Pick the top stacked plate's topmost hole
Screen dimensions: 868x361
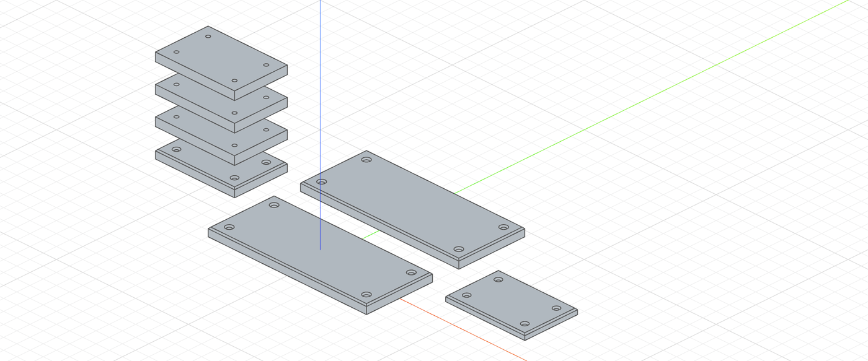pos(208,37)
